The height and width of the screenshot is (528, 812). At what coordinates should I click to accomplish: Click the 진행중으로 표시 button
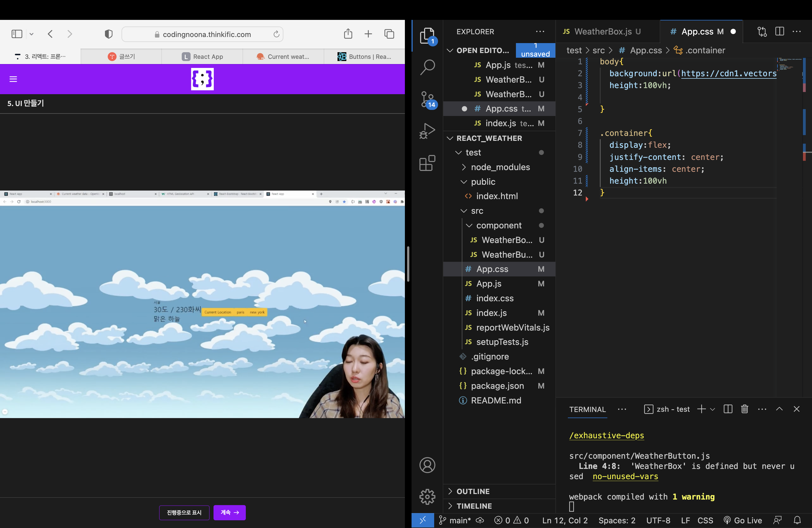pos(184,512)
